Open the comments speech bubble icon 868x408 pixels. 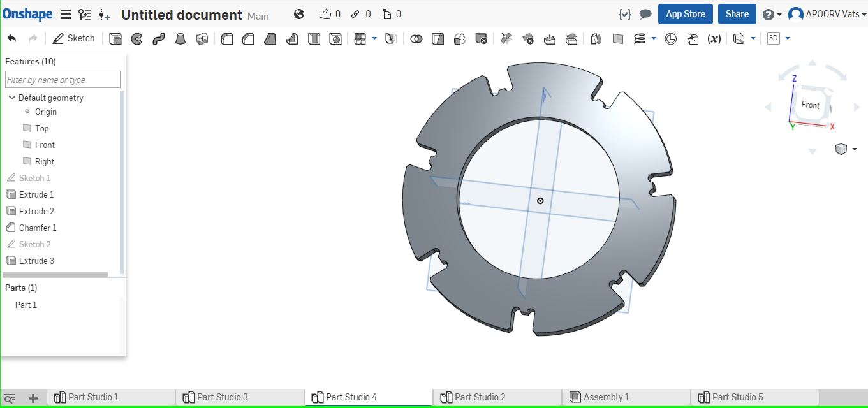pyautogui.click(x=645, y=14)
